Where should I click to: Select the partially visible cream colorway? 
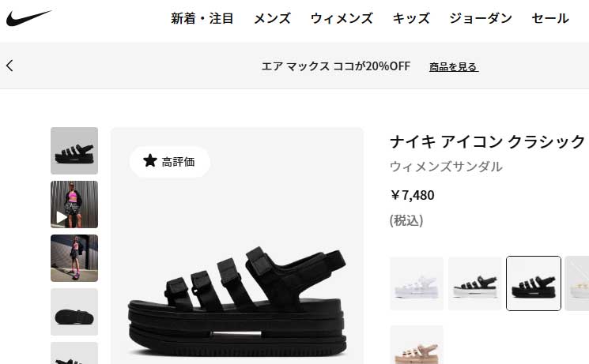point(577,283)
